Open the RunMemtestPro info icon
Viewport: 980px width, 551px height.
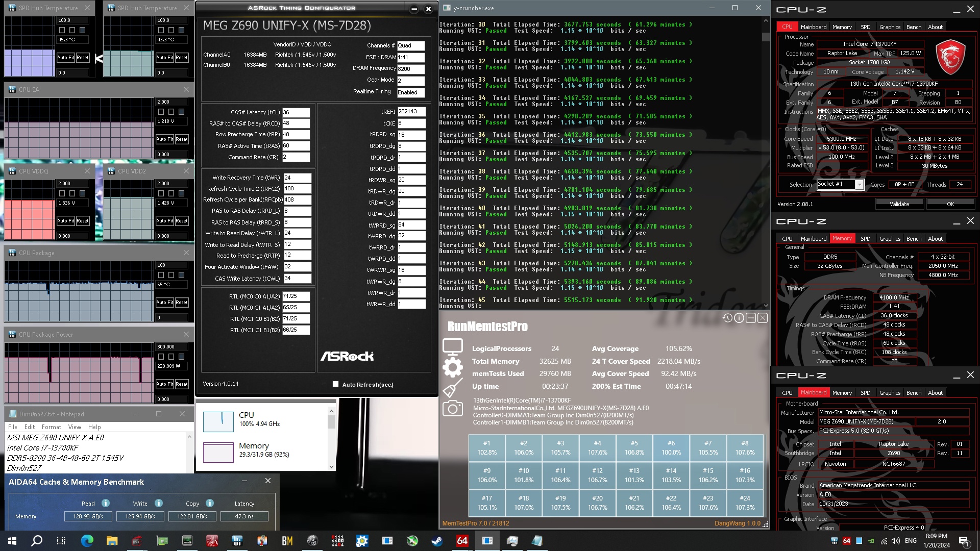coord(739,318)
